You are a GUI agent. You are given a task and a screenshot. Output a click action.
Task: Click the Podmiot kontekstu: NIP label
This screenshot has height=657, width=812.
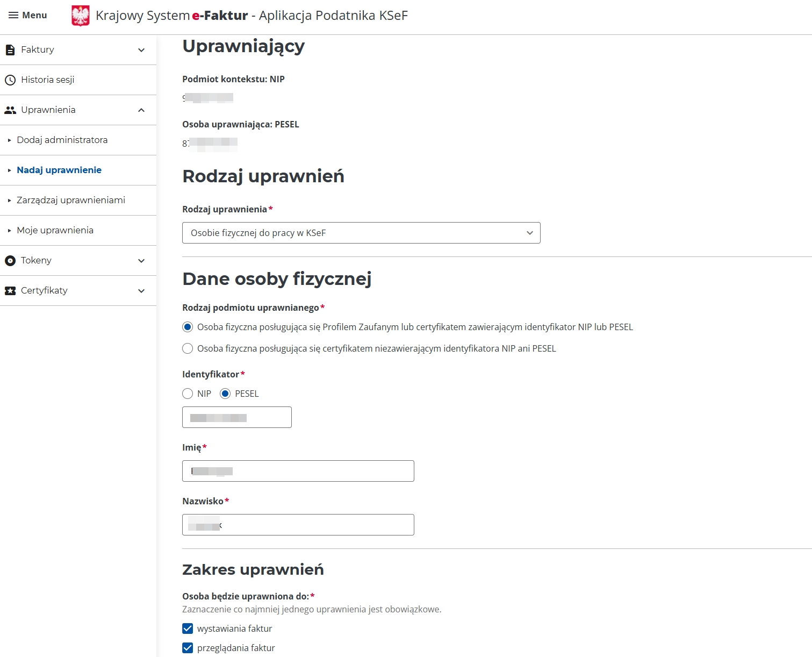click(233, 79)
